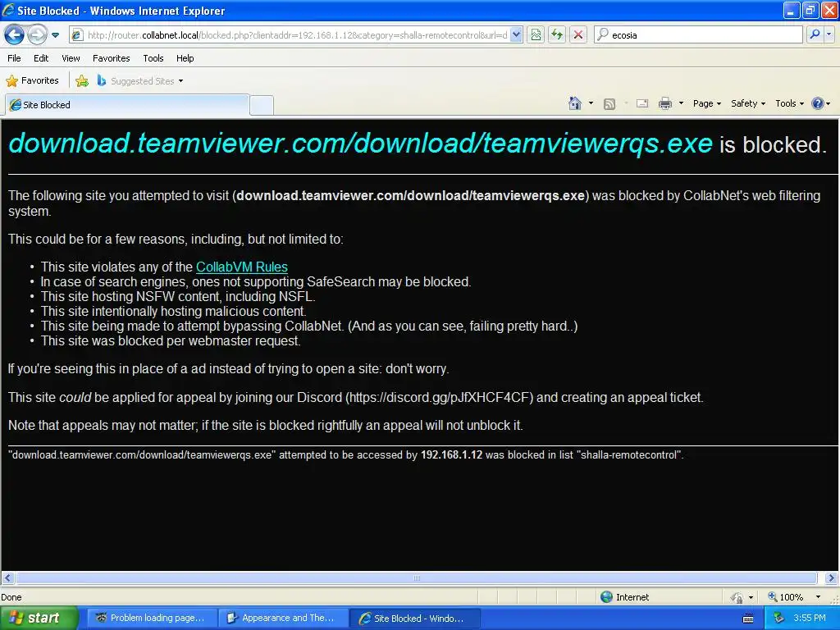This screenshot has height=630, width=840.
Task: Print the page with printer icon
Action: 664,103
